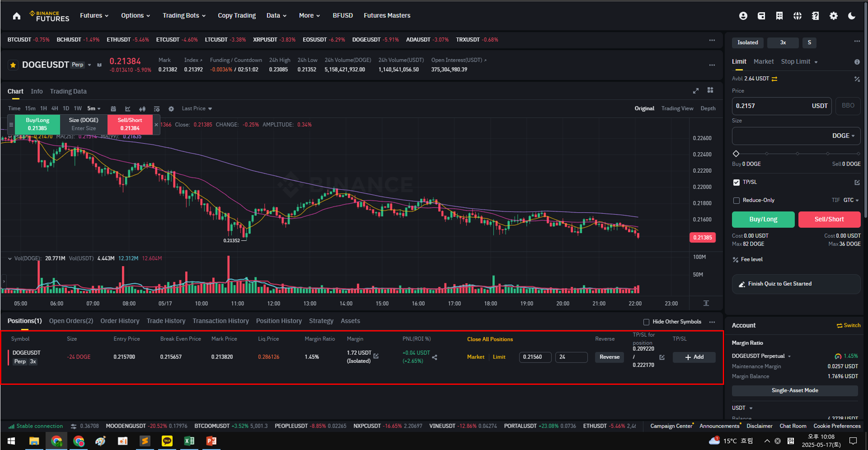This screenshot has width=868, height=450.
Task: Switch to the Market order tab
Action: 763,62
